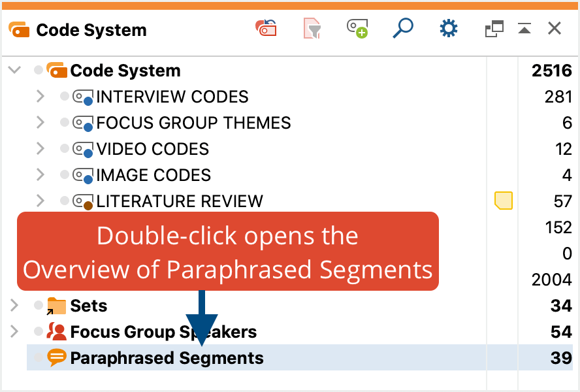Click the Paraphrased Segments count 39
The image size is (580, 392).
[562, 358]
